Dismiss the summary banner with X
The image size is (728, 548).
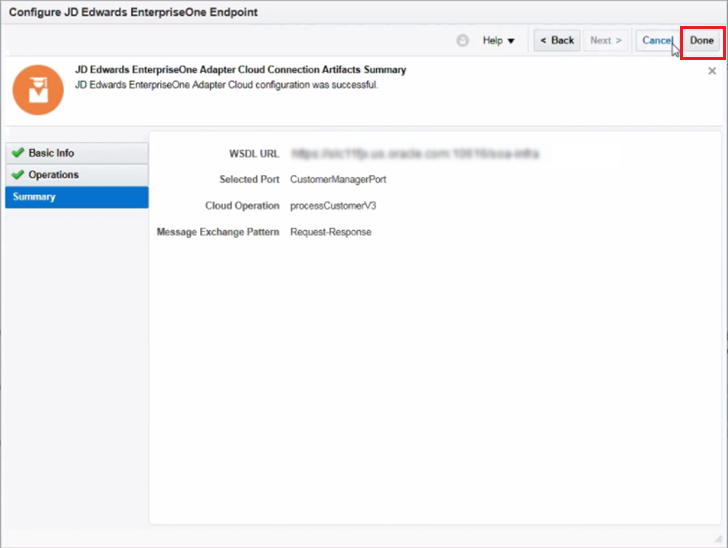pos(712,71)
